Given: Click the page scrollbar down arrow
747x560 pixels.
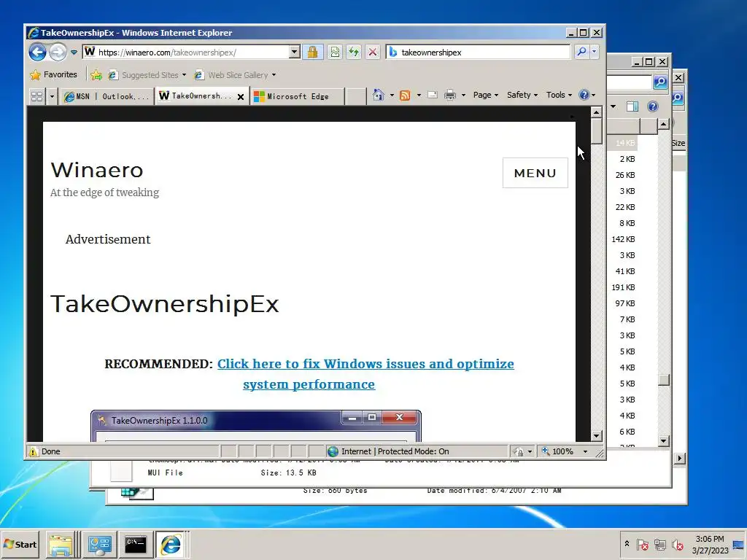Looking at the screenshot, I should click(596, 436).
